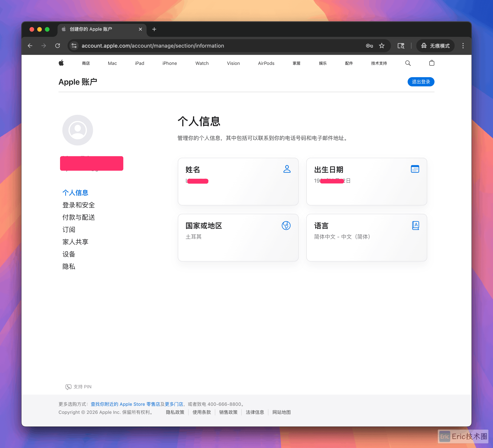Open 家居 in the Apple navigation

click(296, 63)
